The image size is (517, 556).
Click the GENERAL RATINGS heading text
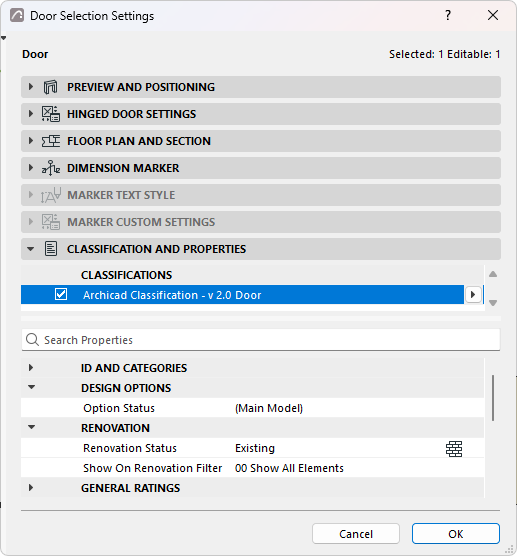130,488
